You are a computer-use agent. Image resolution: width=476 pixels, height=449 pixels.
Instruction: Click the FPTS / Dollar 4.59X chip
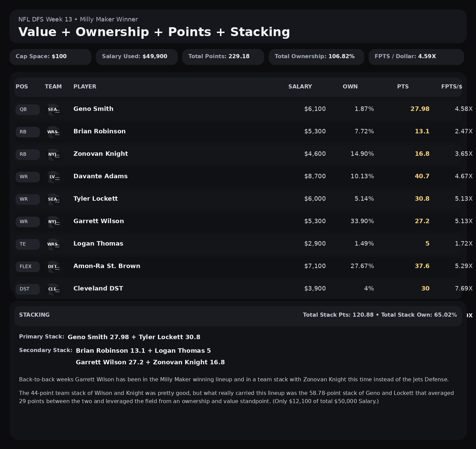coord(416,57)
